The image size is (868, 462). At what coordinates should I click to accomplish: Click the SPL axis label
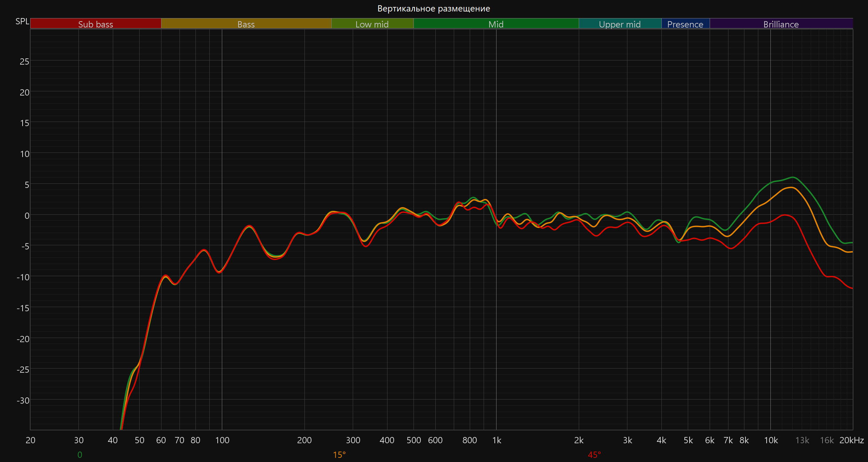(22, 21)
